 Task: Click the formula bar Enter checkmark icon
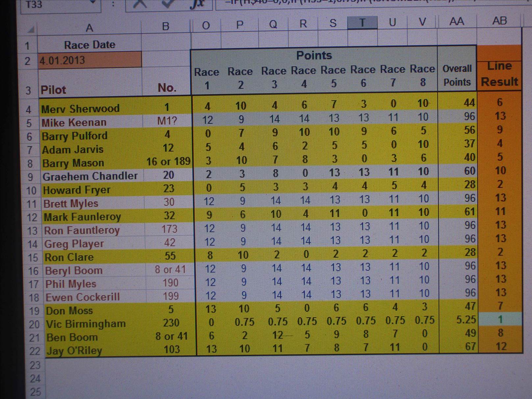click(168, 4)
